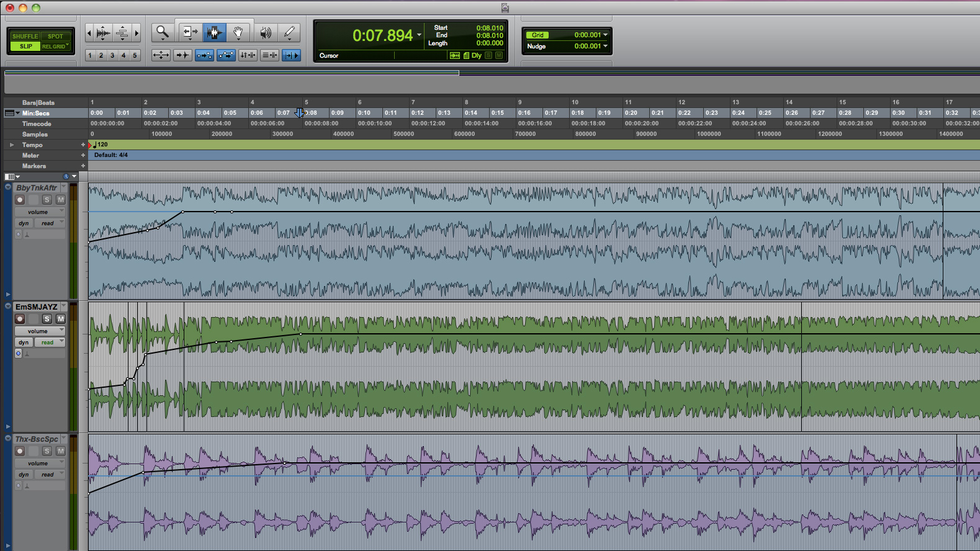Click the 120 tempo marker
980x551 pixels.
point(100,145)
